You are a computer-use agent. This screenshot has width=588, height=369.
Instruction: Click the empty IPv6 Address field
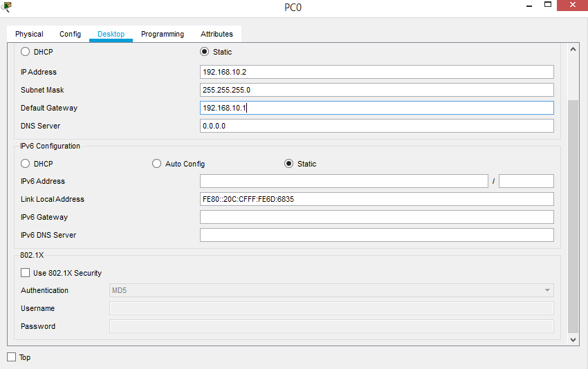tap(344, 181)
